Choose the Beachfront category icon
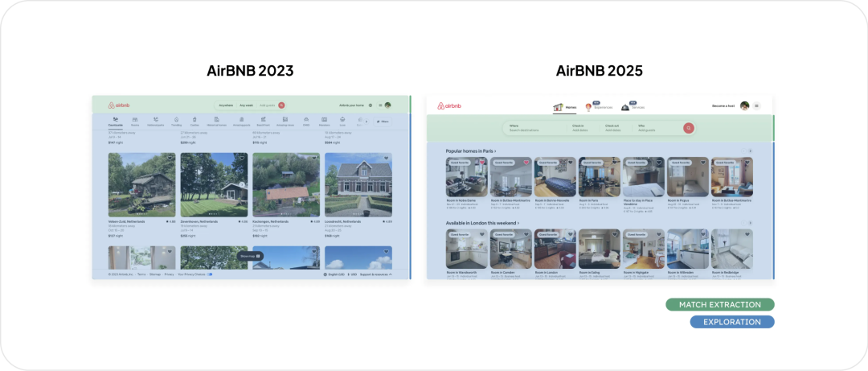 pyautogui.click(x=263, y=121)
